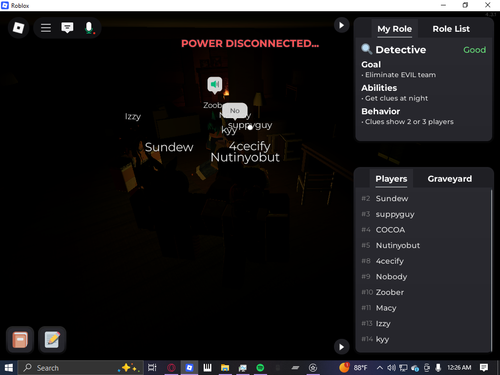Open the volume speaker tray icon
The image size is (500, 375).
coord(391,368)
